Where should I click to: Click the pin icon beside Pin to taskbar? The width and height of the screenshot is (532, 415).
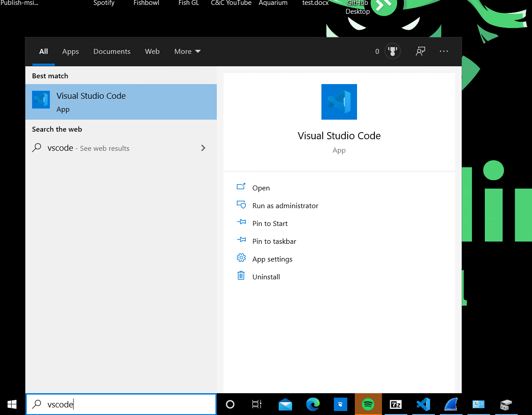tap(241, 240)
